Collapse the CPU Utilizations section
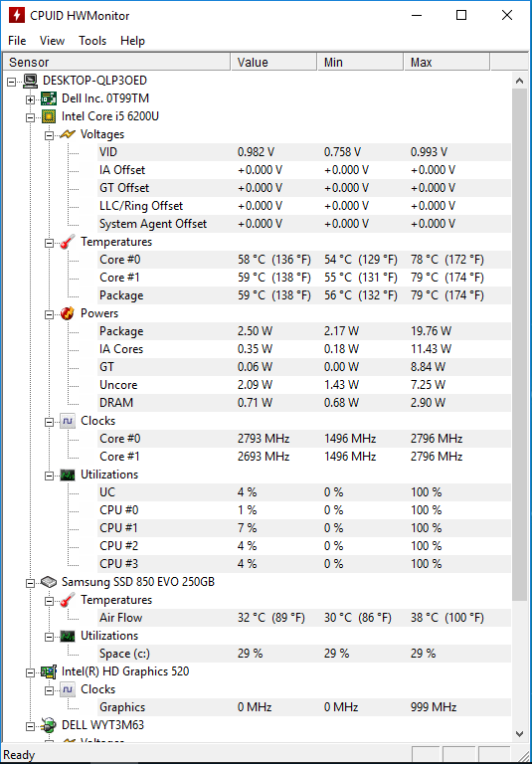Viewport: 532px width, 764px height. pyautogui.click(x=49, y=476)
